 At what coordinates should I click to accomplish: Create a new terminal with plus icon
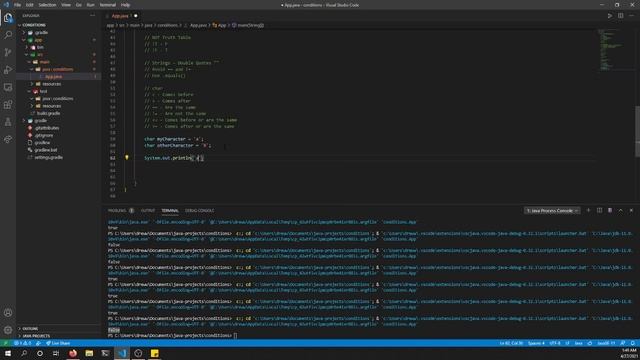click(588, 210)
